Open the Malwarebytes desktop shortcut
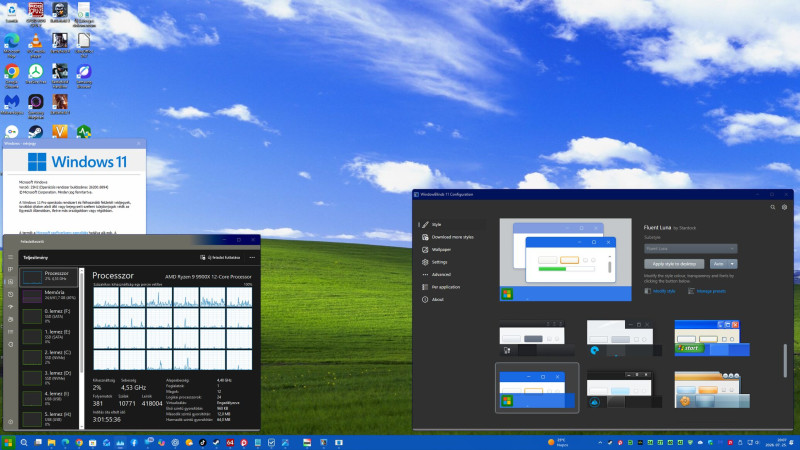800x450 pixels. point(12,105)
